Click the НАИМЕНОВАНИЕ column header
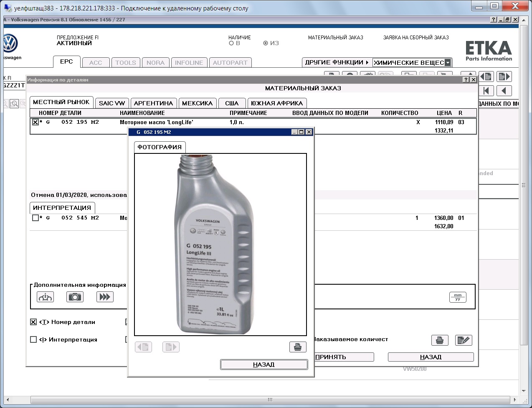This screenshot has width=532, height=408. (x=142, y=113)
